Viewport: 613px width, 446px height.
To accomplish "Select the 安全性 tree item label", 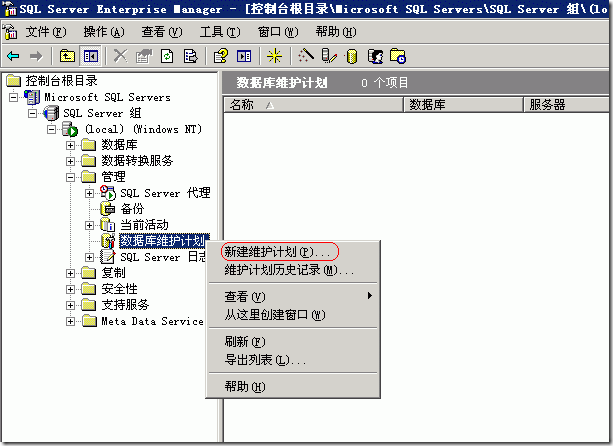I will 119,289.
